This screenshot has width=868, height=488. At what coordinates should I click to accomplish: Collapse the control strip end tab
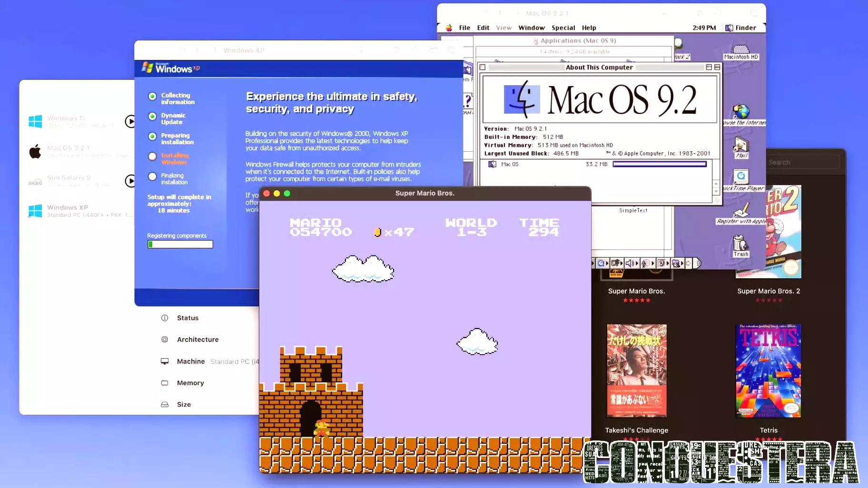pyautogui.click(x=697, y=263)
